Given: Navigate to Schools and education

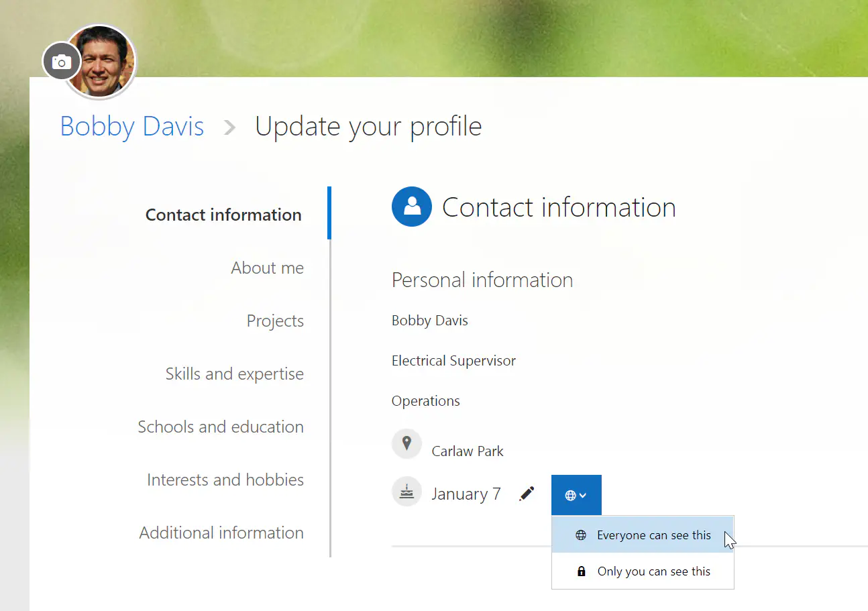Looking at the screenshot, I should pos(221,427).
